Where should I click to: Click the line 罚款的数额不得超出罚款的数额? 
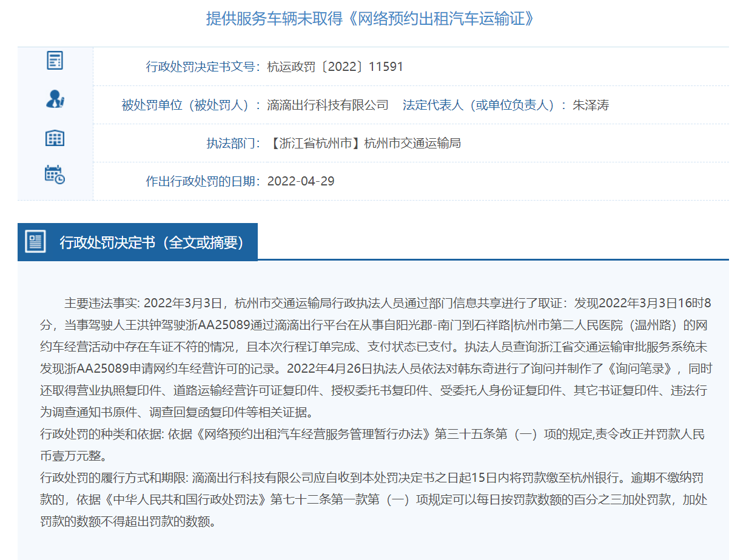[128, 521]
